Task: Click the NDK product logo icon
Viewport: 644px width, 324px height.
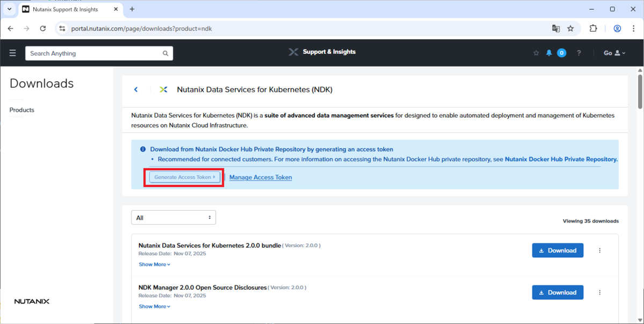Action: tap(164, 90)
